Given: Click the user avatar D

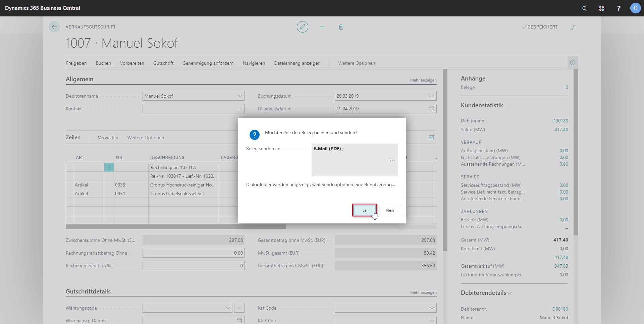Looking at the screenshot, I should click(635, 8).
